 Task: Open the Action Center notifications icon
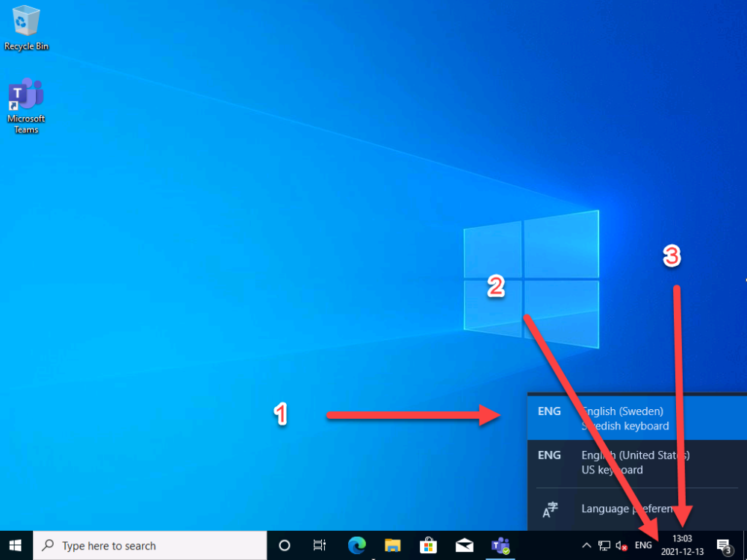(x=724, y=545)
